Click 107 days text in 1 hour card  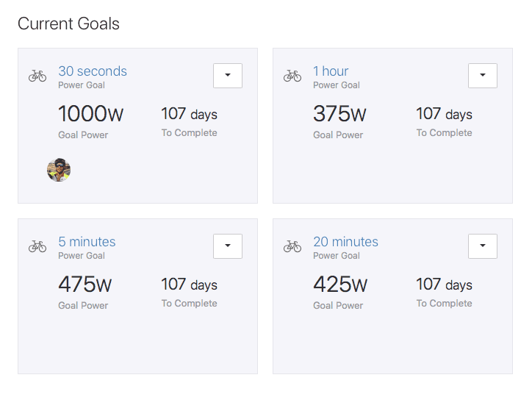coord(444,114)
